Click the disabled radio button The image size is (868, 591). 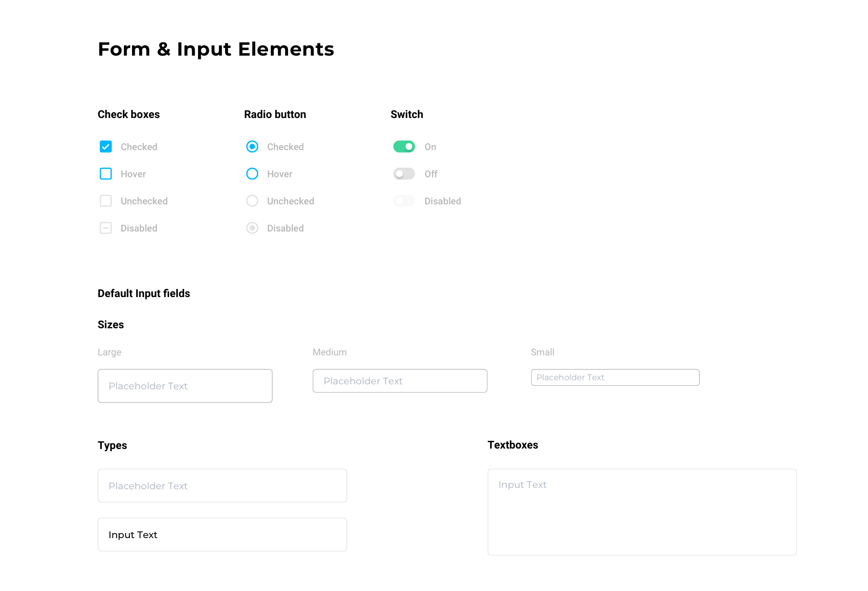point(252,228)
